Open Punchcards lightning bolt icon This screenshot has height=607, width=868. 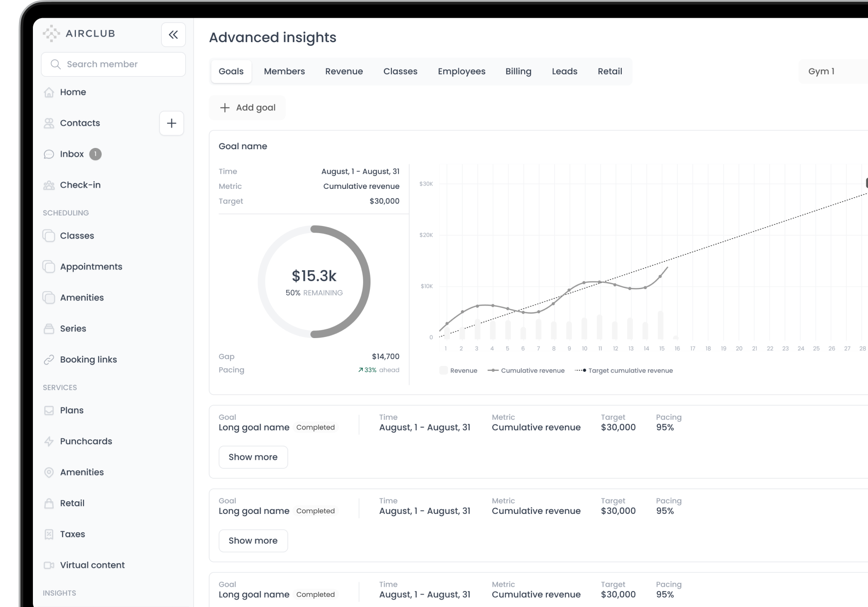49,441
